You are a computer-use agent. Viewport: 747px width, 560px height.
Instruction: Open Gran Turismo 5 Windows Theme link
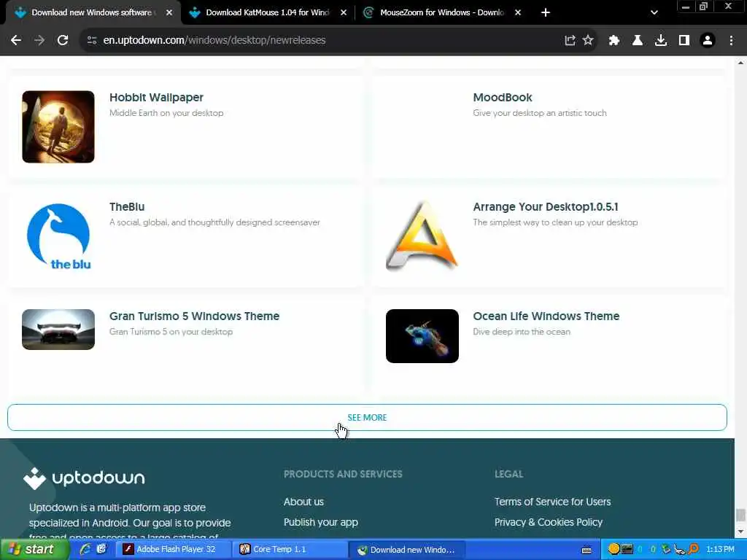tap(194, 316)
